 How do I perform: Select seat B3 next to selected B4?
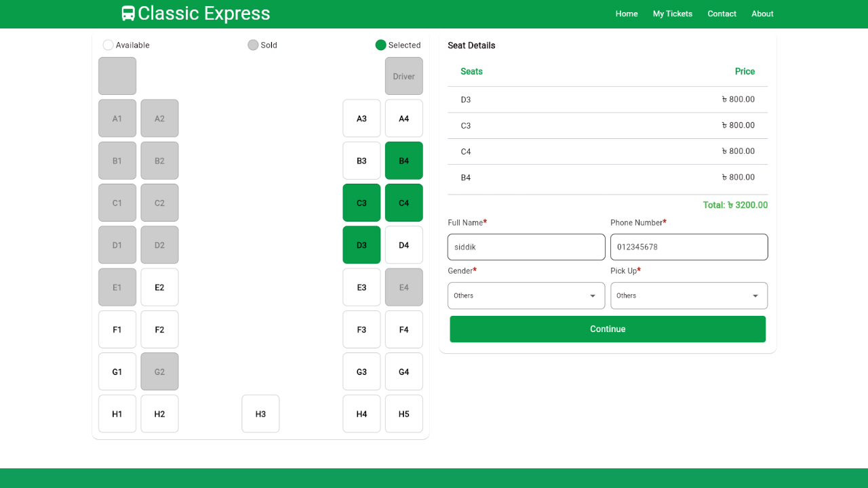(x=361, y=160)
